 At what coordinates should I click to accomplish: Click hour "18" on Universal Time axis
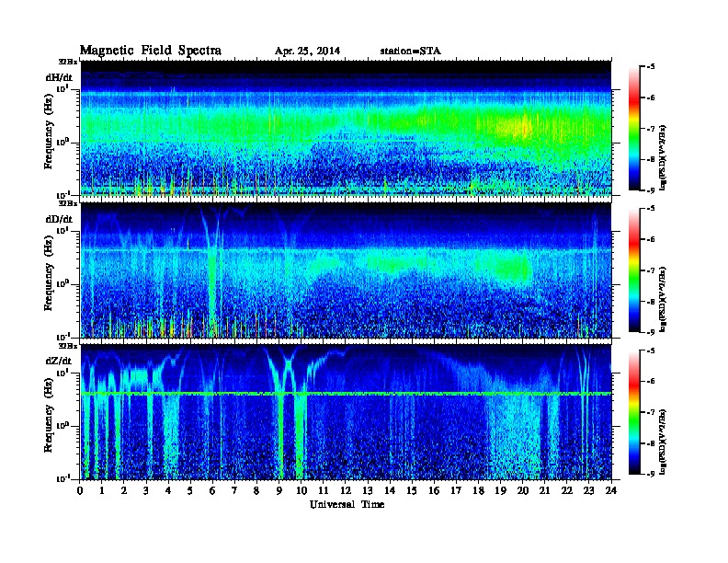(478, 490)
